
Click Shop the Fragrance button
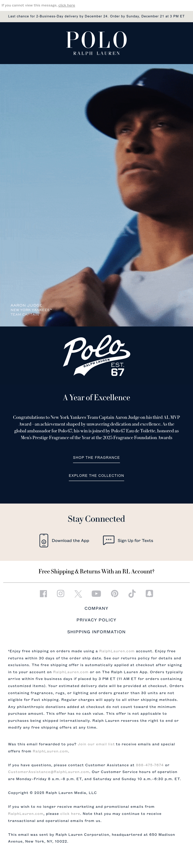[96, 458]
